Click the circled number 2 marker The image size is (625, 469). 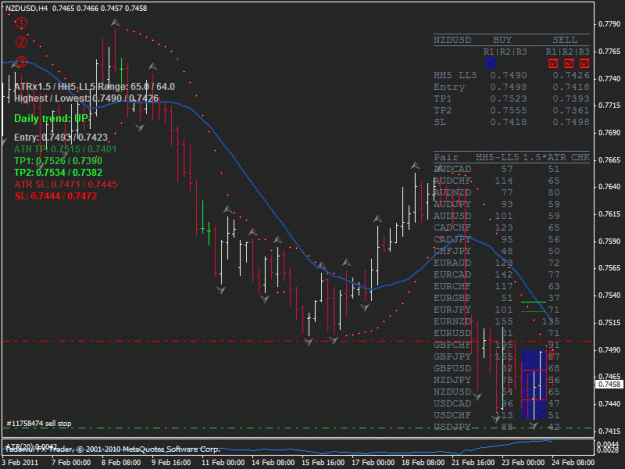21,42
